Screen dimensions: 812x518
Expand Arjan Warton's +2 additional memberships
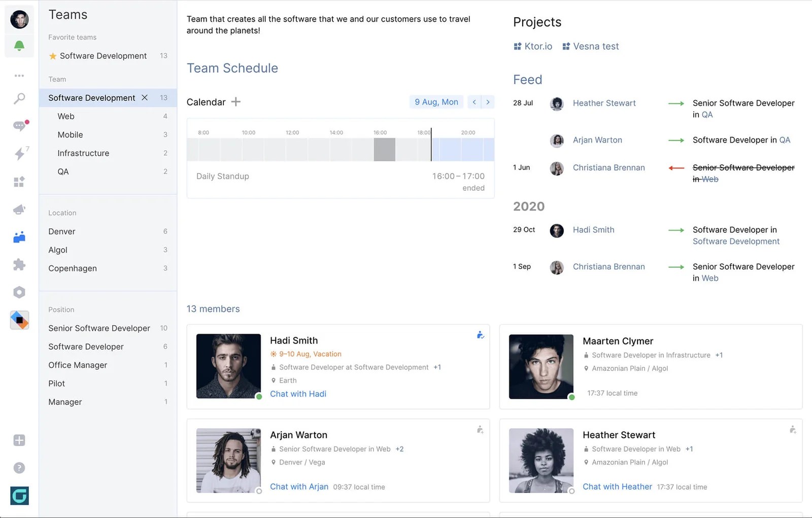399,449
